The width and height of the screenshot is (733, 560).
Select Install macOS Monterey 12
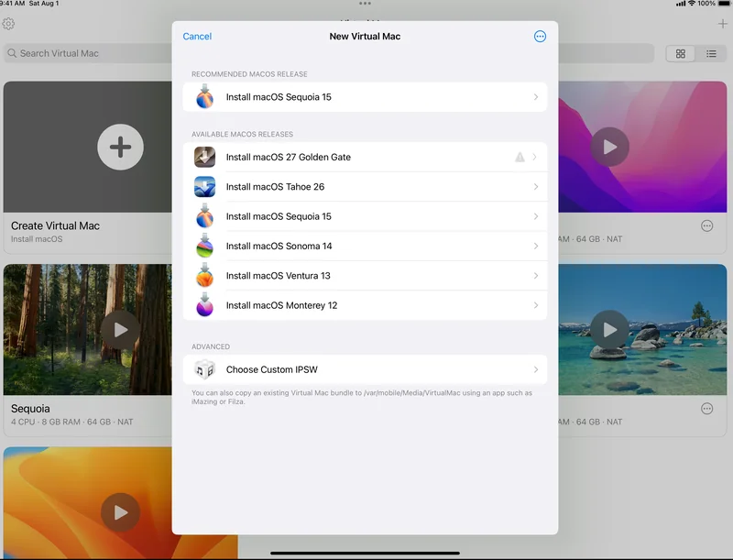click(x=365, y=305)
